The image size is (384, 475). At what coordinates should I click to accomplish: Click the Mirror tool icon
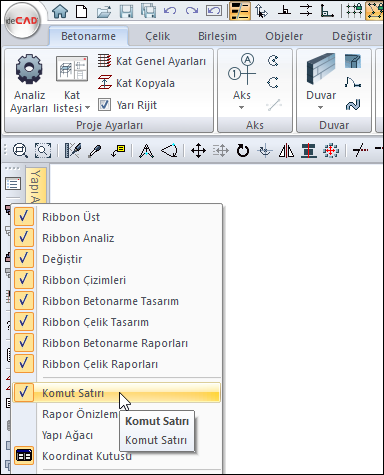286,151
